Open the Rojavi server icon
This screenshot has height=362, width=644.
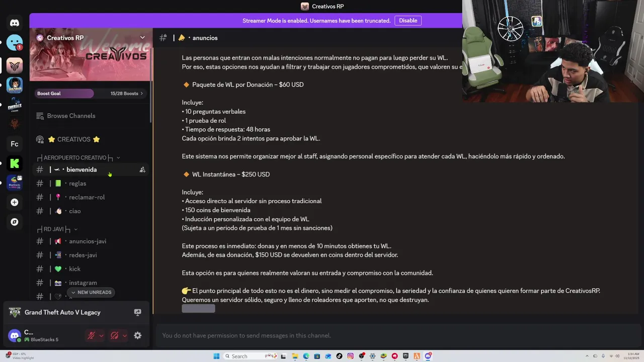coord(15,84)
